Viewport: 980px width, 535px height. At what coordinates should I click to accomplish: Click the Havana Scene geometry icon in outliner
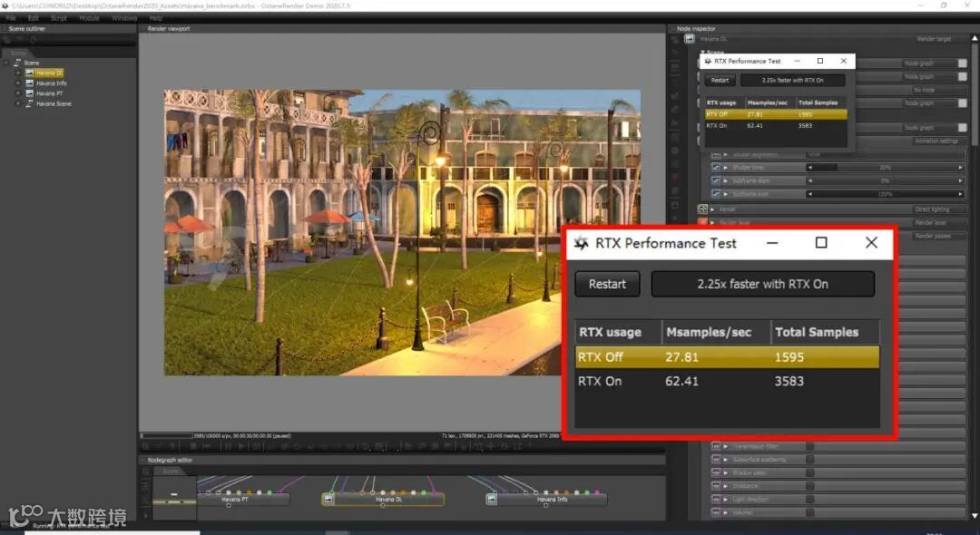29,103
